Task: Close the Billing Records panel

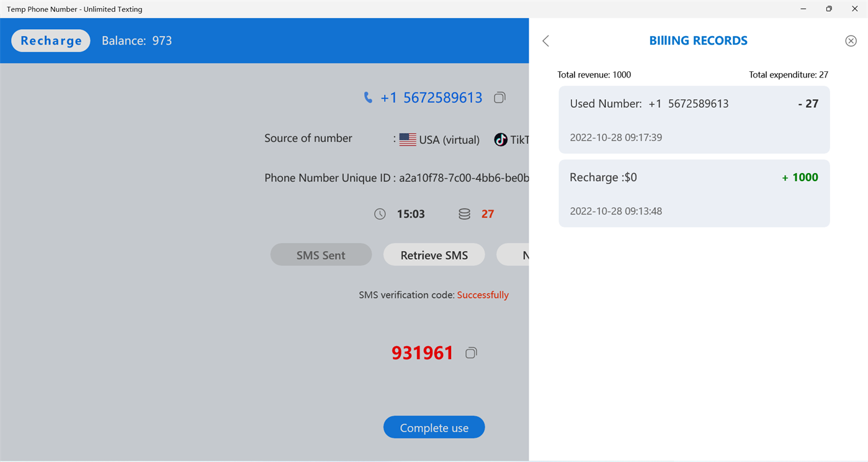Action: 851,40
